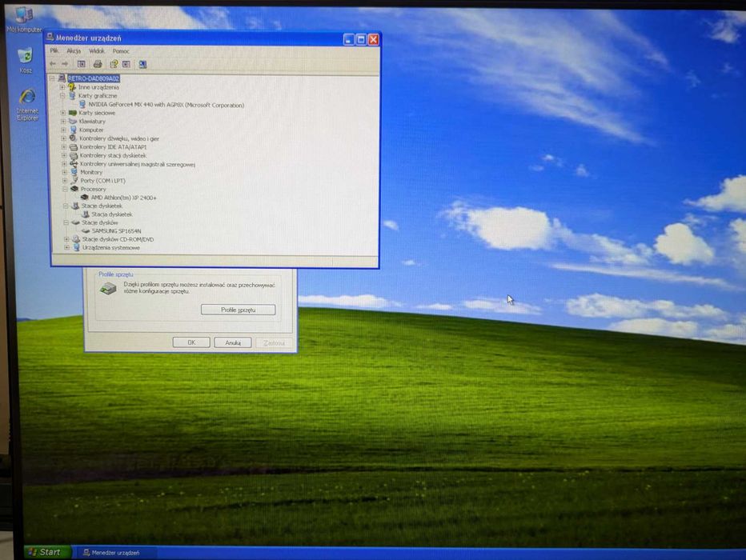Select the Kosz recycle bin icon

pos(26,60)
